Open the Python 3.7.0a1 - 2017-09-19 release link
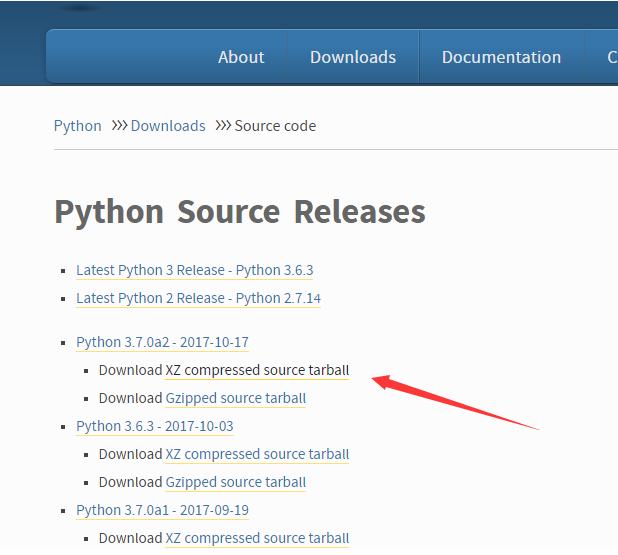This screenshot has height=555, width=618. (162, 510)
